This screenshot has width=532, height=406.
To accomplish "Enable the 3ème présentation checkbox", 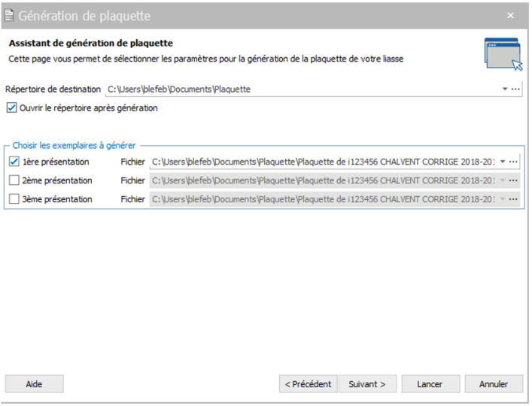I will coord(14,199).
